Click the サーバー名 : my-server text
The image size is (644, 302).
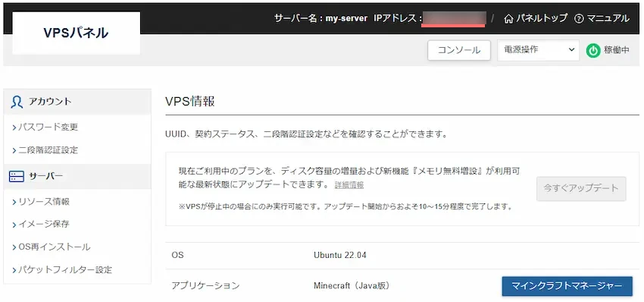point(320,18)
